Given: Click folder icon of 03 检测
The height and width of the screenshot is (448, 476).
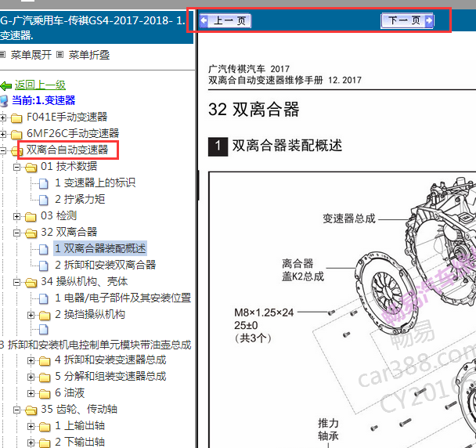Looking at the screenshot, I should [31, 216].
